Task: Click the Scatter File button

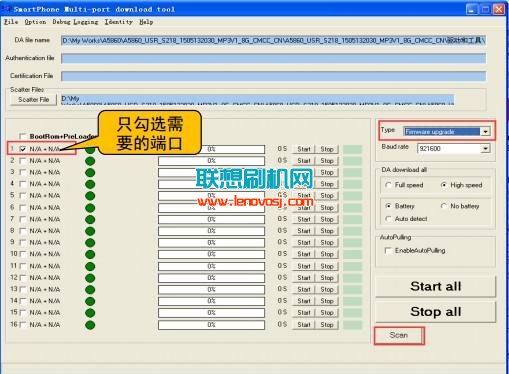Action: [x=33, y=99]
